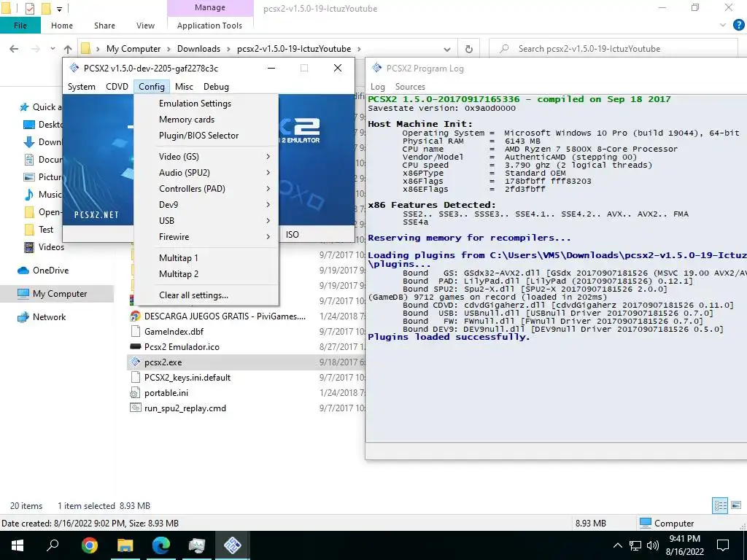The width and height of the screenshot is (747, 560).
Task: Select My Computer in navigation pane
Action: click(60, 294)
